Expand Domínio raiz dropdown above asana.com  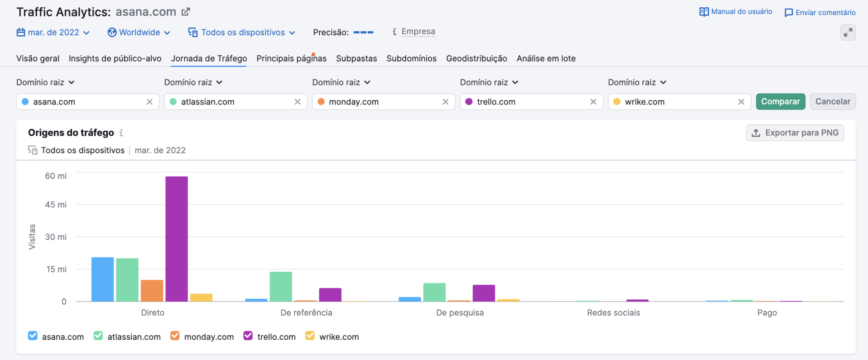coord(46,82)
